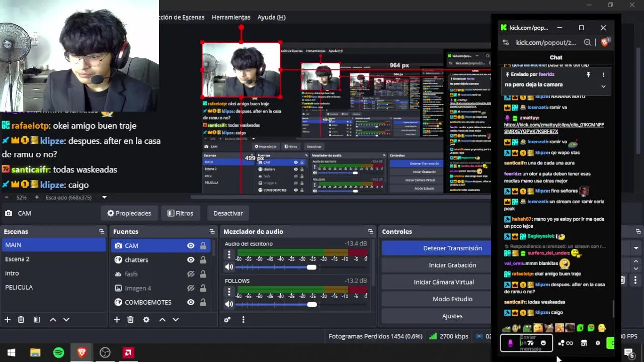Open emoji picker in Kick chat
Viewport: 644px width, 362px height.
[543, 343]
